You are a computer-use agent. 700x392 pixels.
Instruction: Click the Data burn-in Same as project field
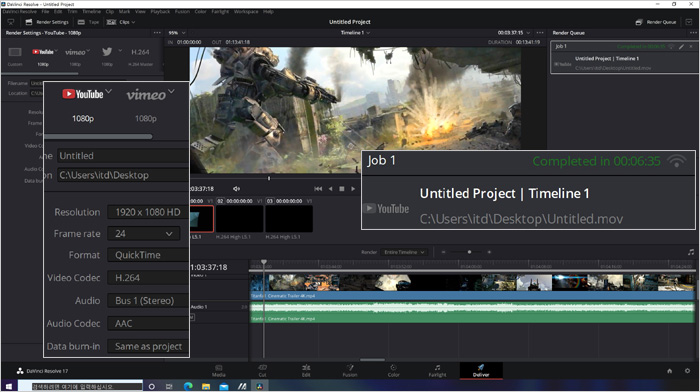(148, 346)
